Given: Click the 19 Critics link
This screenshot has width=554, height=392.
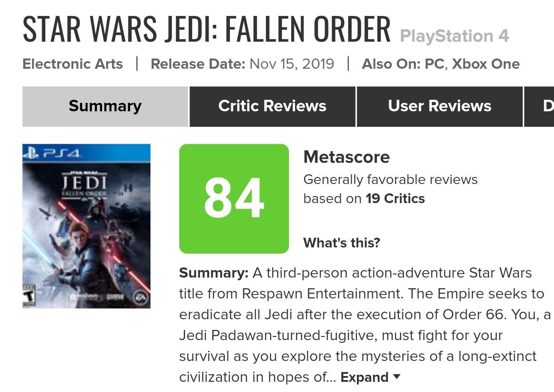Looking at the screenshot, I should point(395,199).
